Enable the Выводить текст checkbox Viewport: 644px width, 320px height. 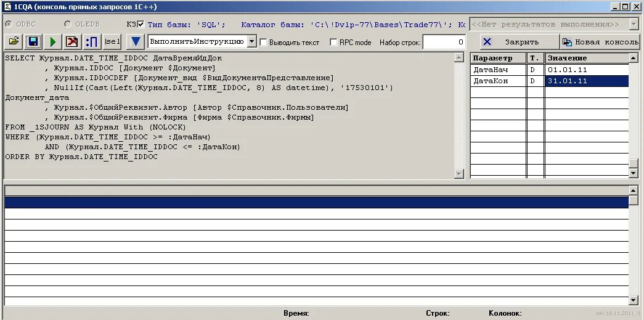[x=264, y=42]
